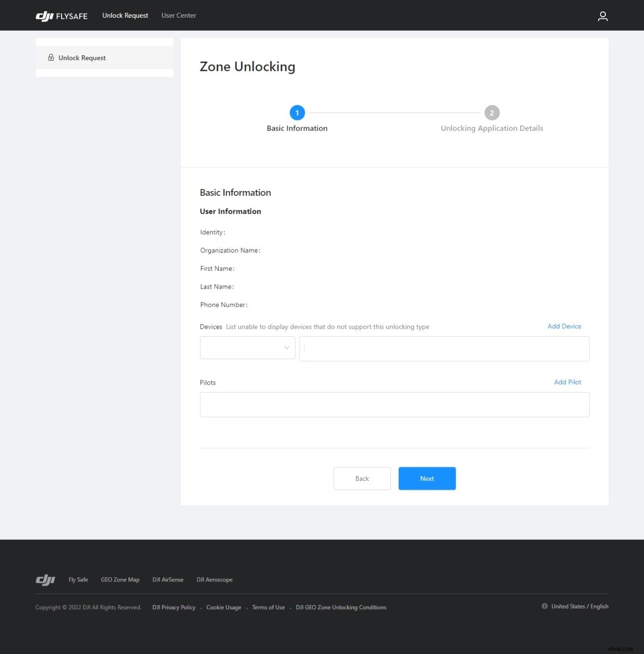644x654 pixels.
Task: Change language via United States / English selector
Action: [579, 606]
